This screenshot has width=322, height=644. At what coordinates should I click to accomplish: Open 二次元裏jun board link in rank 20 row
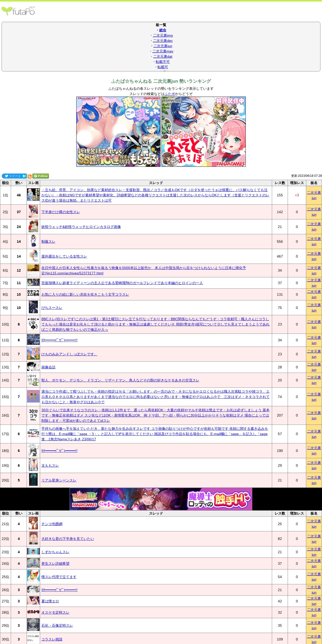(314, 480)
